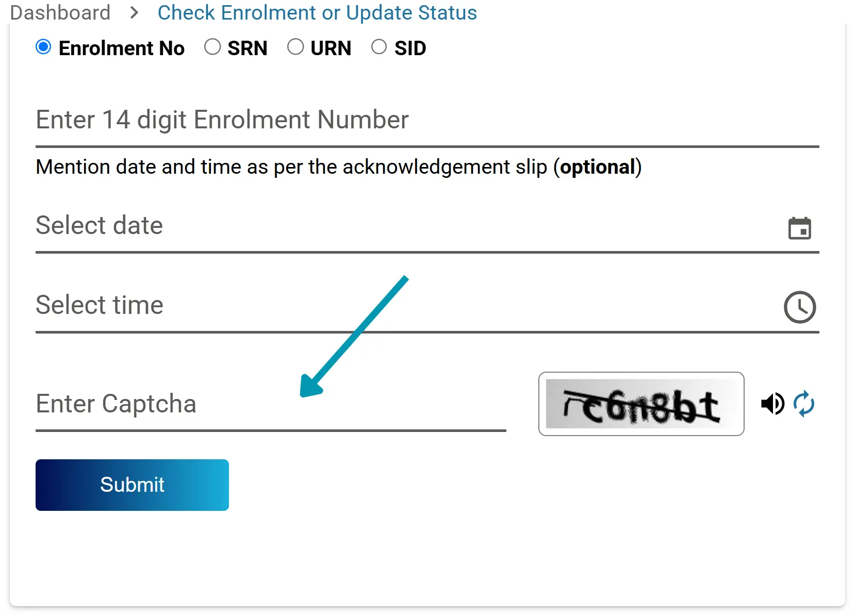Choose the SRN radio option

212,47
